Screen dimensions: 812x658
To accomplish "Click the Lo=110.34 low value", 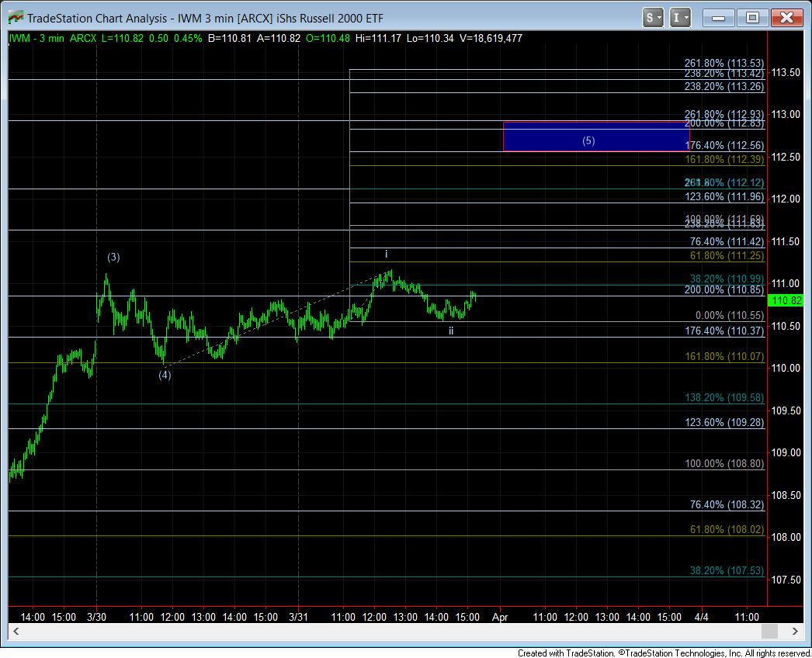I will point(430,38).
